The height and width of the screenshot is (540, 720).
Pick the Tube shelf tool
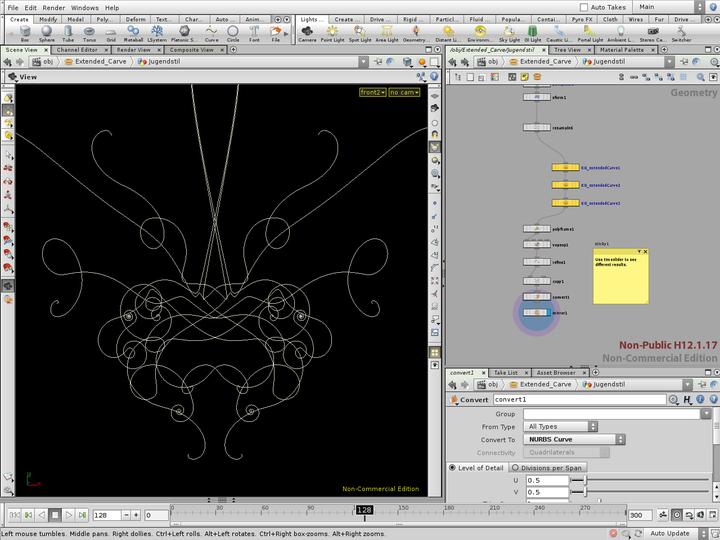(x=68, y=33)
